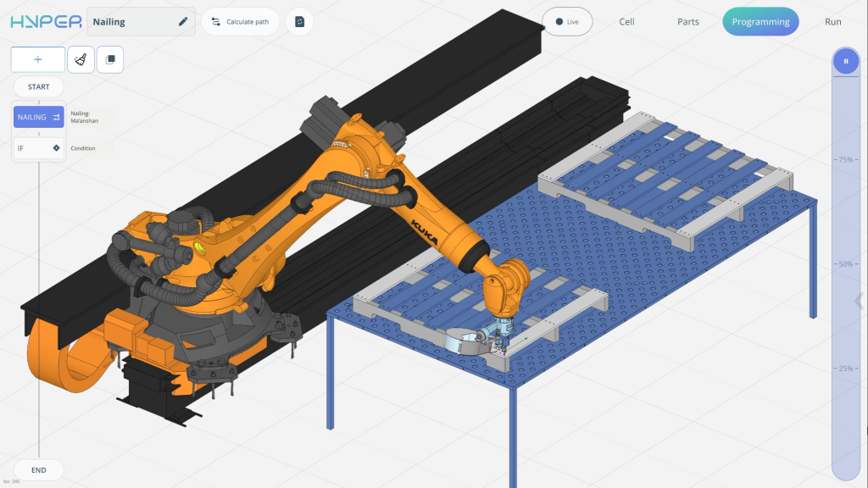Click the diamond icon on IF block
Screen dimensions: 868x488
pyautogui.click(x=56, y=148)
